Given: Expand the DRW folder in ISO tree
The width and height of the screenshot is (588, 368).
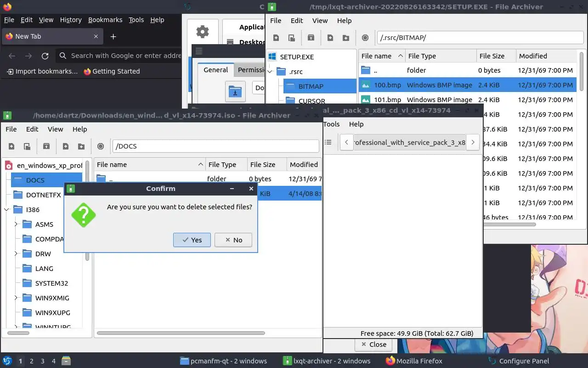Looking at the screenshot, I should point(16,254).
